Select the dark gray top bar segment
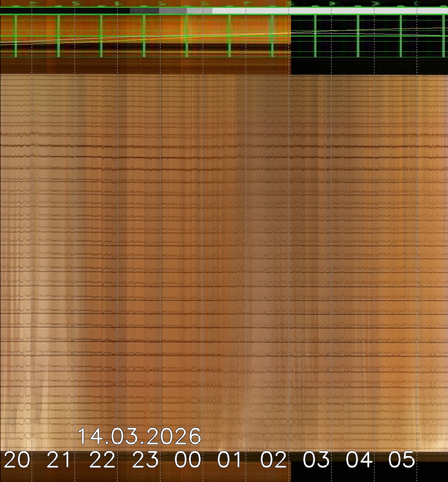Image resolution: width=448 pixels, height=482 pixels. 144,11
